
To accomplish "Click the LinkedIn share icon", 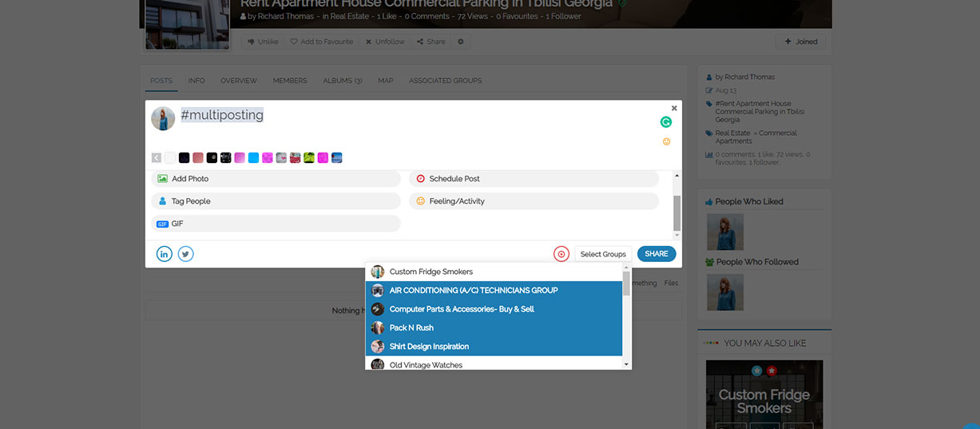I will 164,254.
